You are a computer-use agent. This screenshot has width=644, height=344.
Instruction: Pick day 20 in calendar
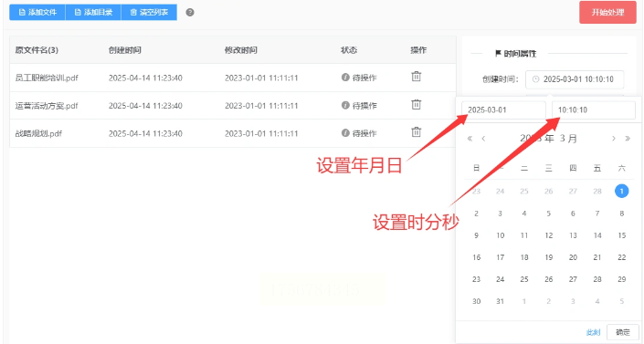click(573, 257)
